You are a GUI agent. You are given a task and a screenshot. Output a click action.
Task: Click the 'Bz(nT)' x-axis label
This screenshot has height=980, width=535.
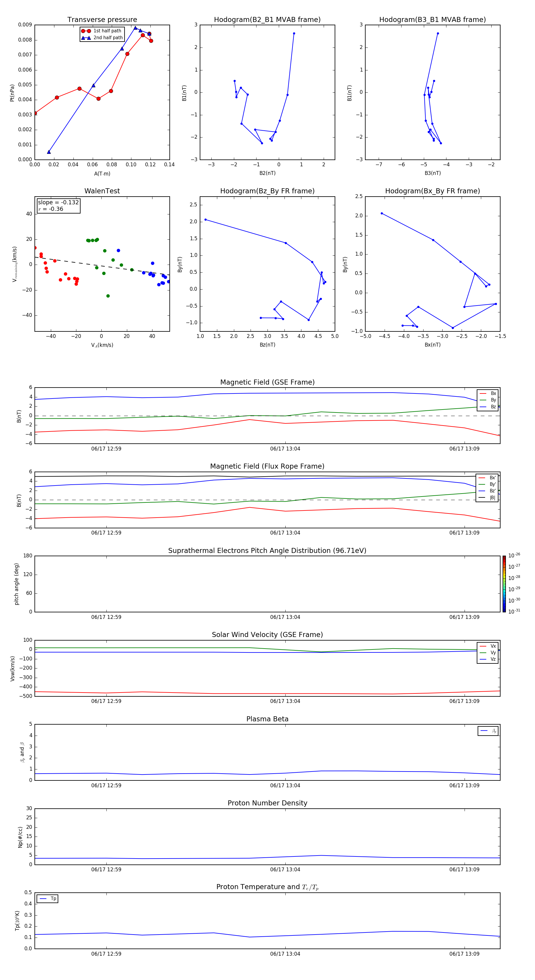[267, 345]
